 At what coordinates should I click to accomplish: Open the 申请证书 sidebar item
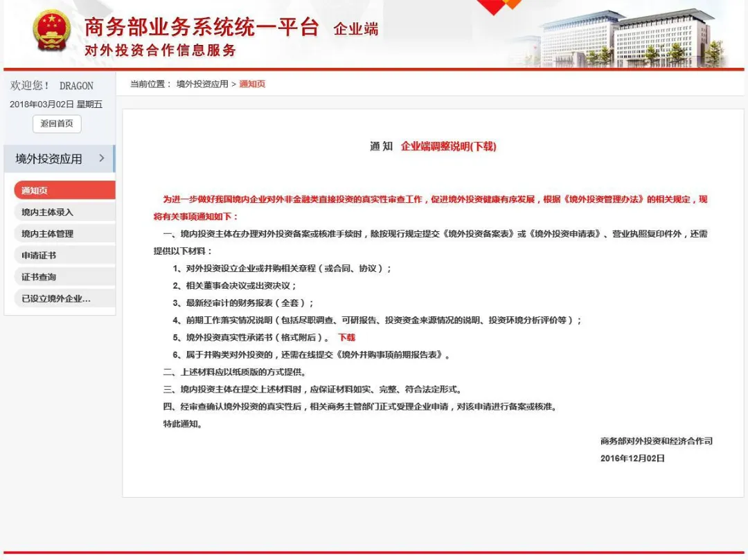64,255
